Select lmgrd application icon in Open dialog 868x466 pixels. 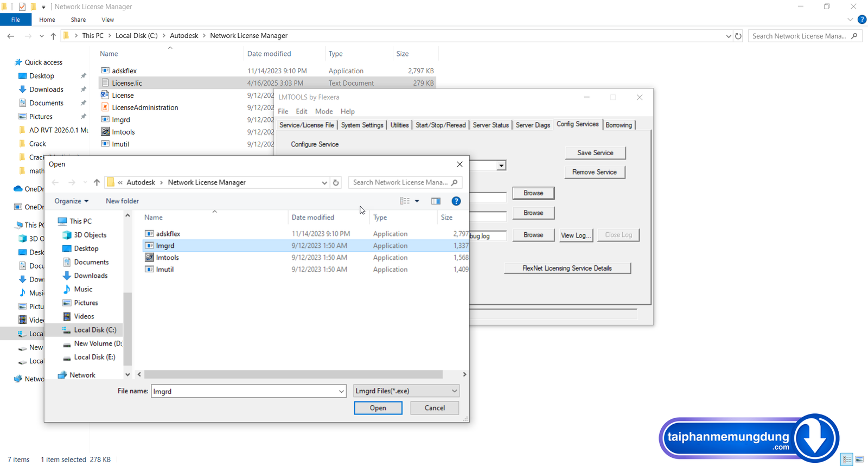coord(149,246)
